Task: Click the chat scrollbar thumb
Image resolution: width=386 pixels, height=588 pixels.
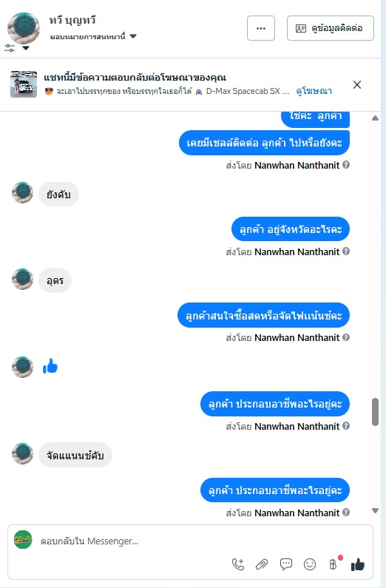Action: pos(375,412)
